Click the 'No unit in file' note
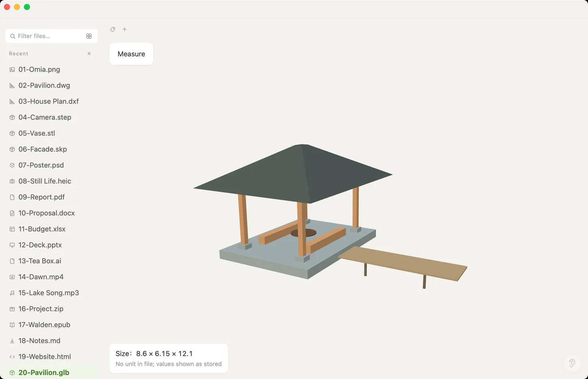Screen dimensions: 588x379 coord(169,364)
